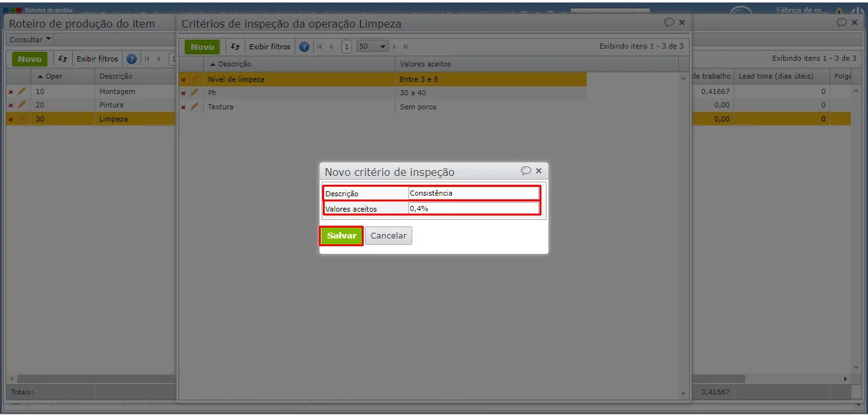Refresh the inspection criteria list
Image resolution: width=868 pixels, height=415 pixels.
pos(235,47)
